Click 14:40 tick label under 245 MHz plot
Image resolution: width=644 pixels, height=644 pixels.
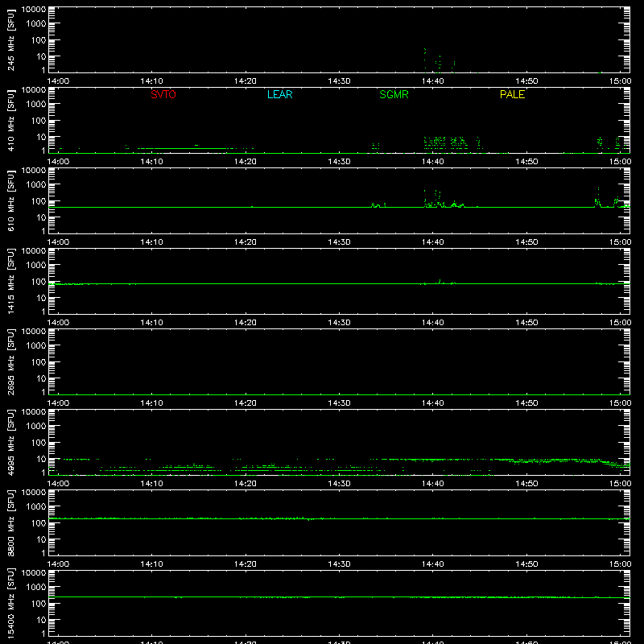coord(433,81)
